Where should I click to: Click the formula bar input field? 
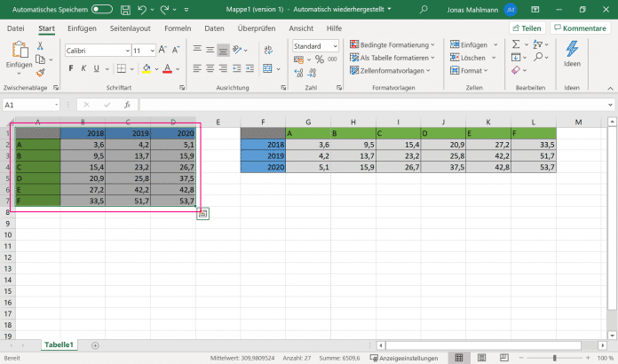355,104
